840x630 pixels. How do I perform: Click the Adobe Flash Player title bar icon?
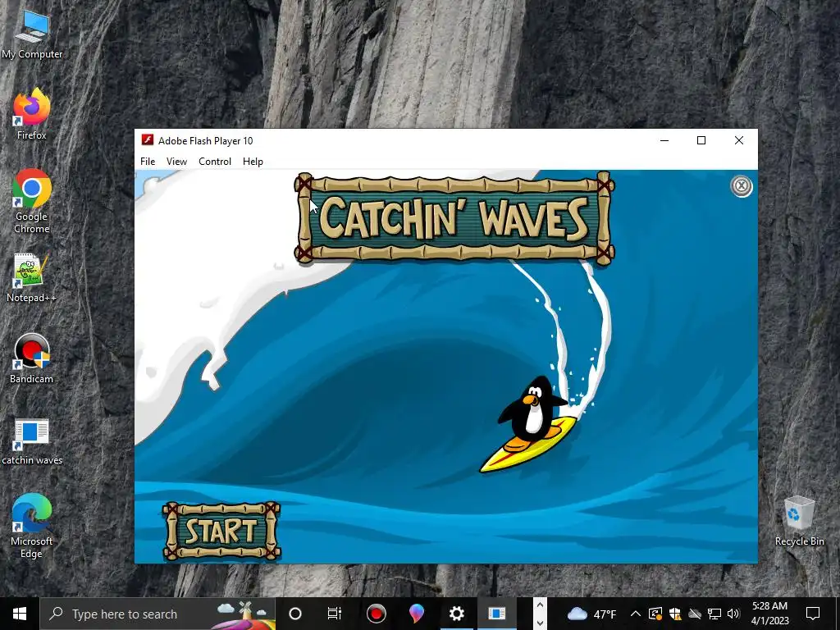click(148, 140)
